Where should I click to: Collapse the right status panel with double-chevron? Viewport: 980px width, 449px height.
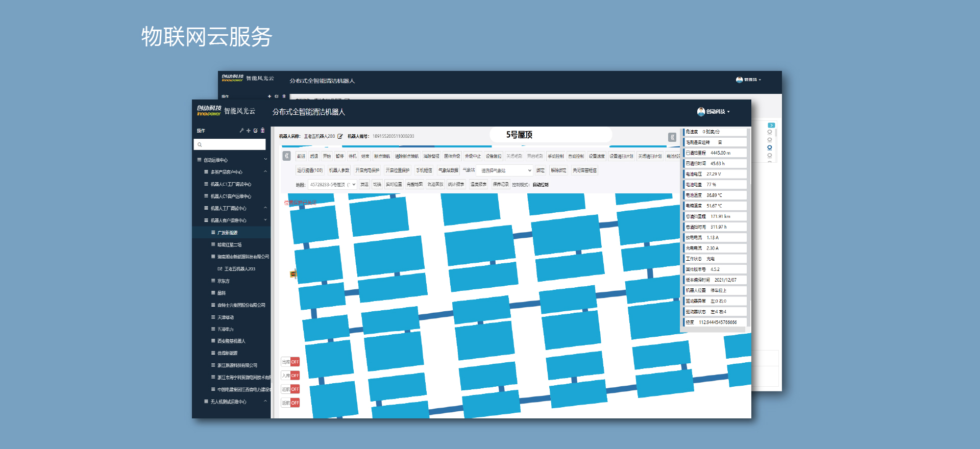coord(672,137)
